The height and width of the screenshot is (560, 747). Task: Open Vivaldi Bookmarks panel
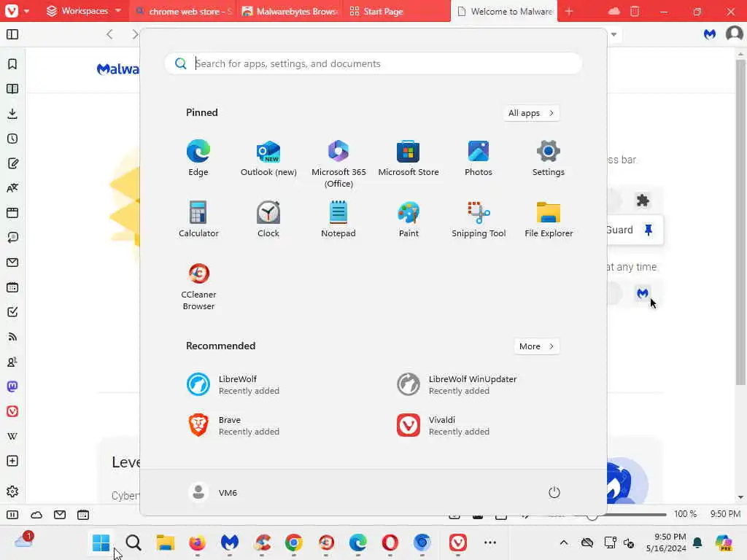pyautogui.click(x=12, y=64)
